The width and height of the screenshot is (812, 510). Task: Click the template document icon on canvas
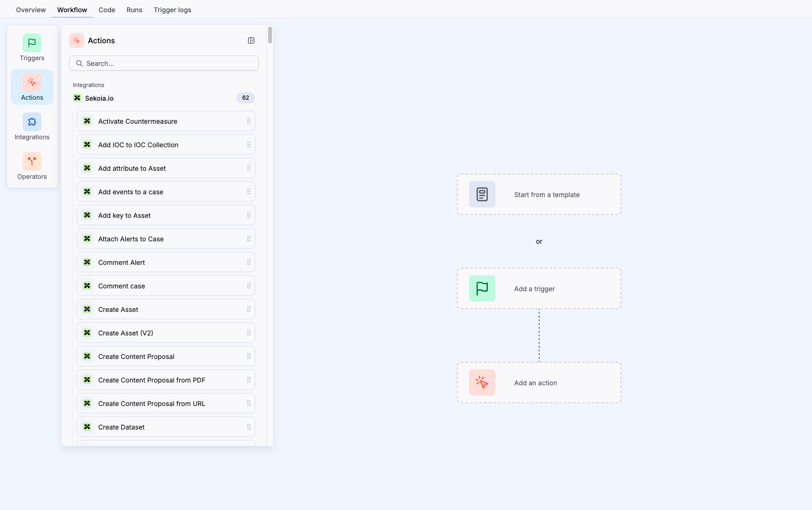point(482,194)
